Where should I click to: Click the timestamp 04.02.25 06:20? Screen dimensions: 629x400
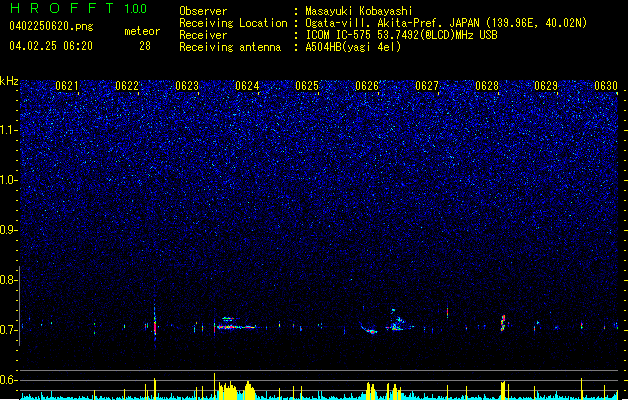pyautogui.click(x=51, y=46)
